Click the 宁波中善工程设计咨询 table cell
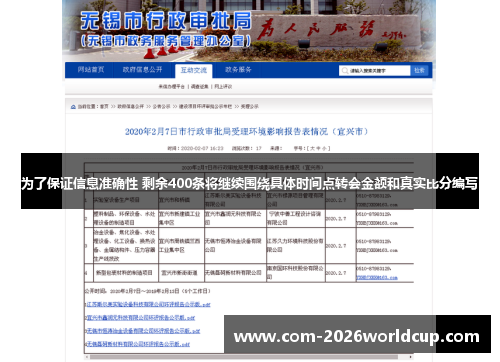The width and height of the screenshot is (500, 362). tap(295, 218)
